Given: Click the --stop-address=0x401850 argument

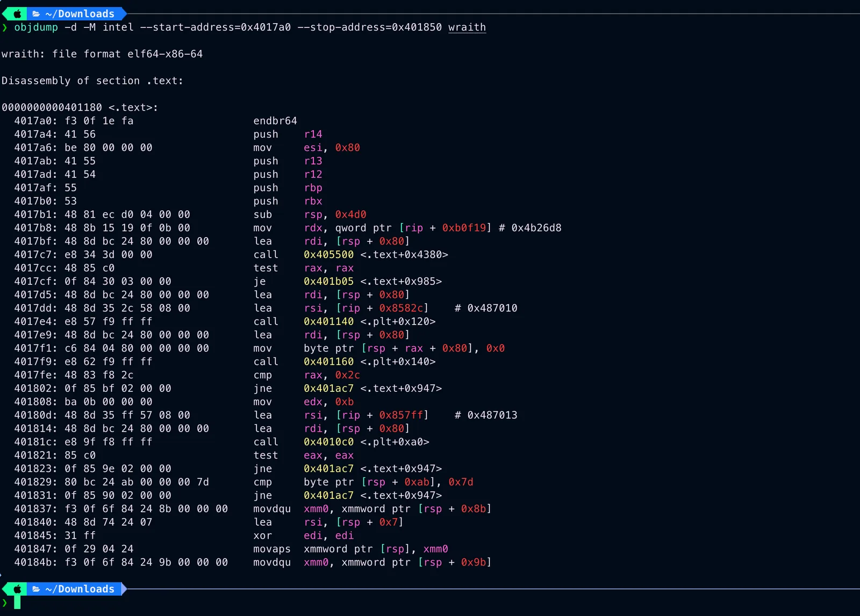Looking at the screenshot, I should pos(370,27).
